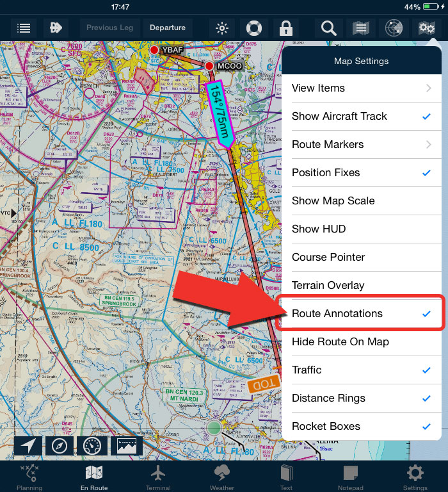Screen dimensions: 448x492
Task: Tap the lifebuoy emergency icon
Action: (x=254, y=28)
